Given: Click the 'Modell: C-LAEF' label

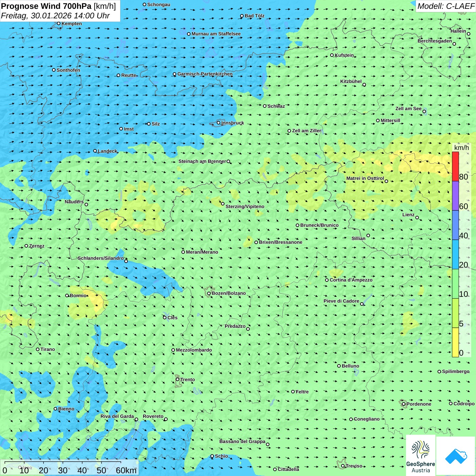Looking at the screenshot, I should point(446,6).
